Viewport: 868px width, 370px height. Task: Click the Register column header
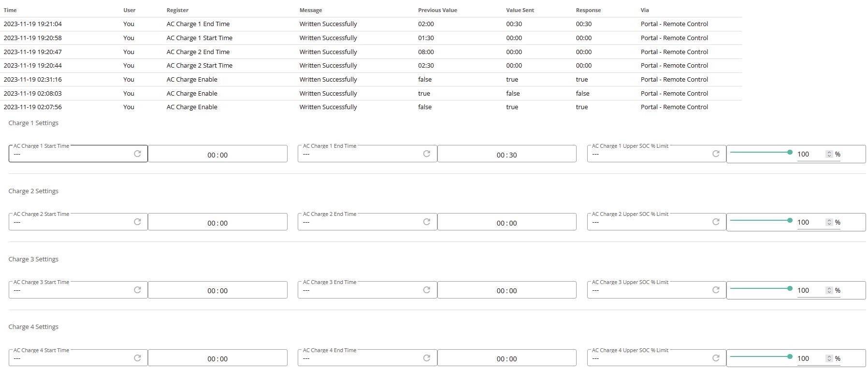click(177, 10)
